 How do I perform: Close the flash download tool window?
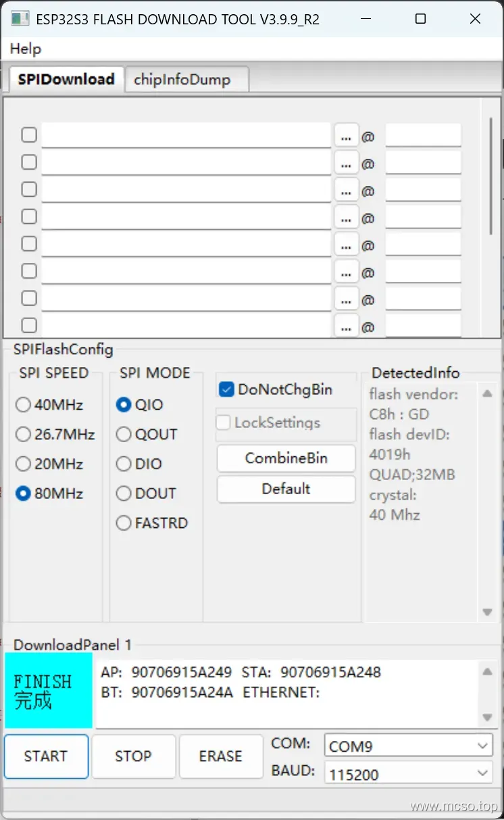476,19
